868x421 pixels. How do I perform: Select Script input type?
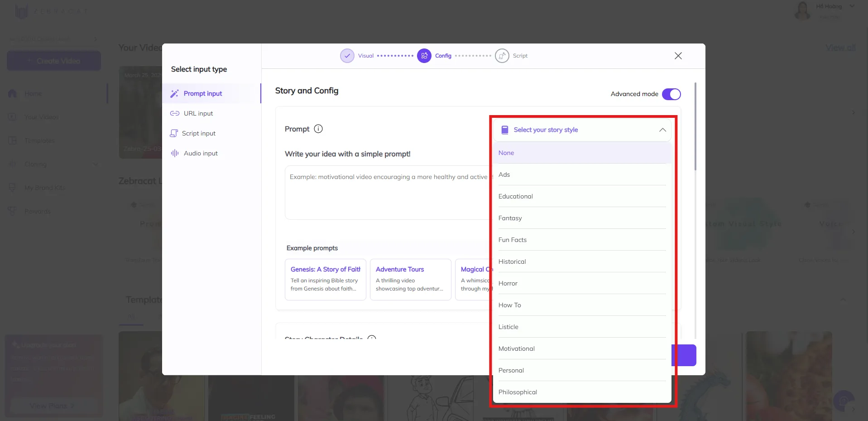point(211,133)
